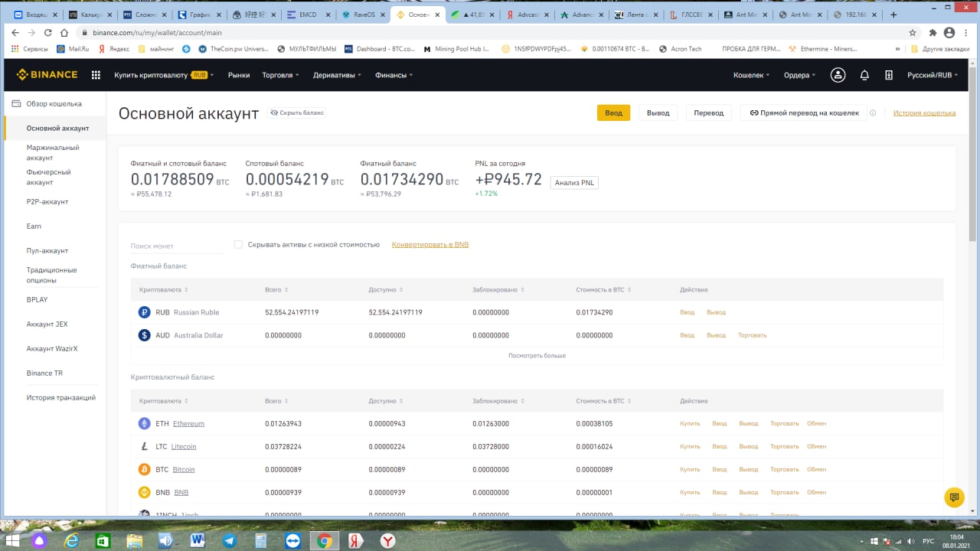Click the Поиск монет search field
Image resolution: width=980 pixels, height=551 pixels.
[177, 246]
